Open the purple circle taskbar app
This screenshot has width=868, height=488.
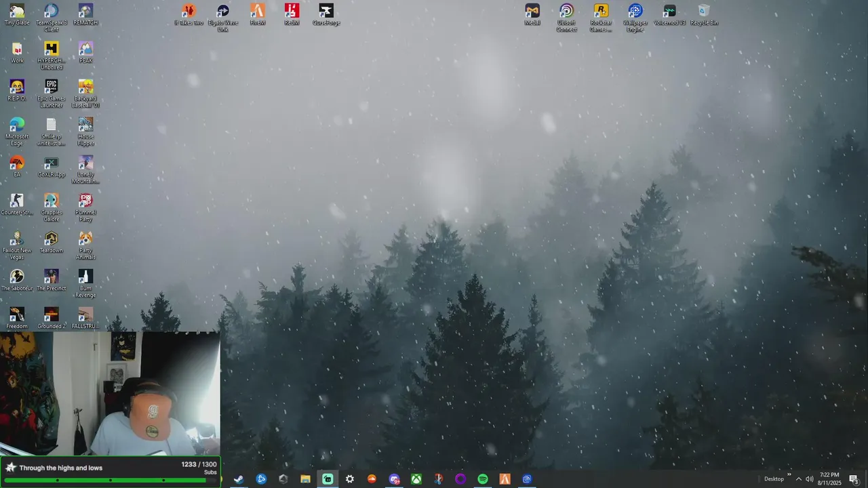coord(460,479)
